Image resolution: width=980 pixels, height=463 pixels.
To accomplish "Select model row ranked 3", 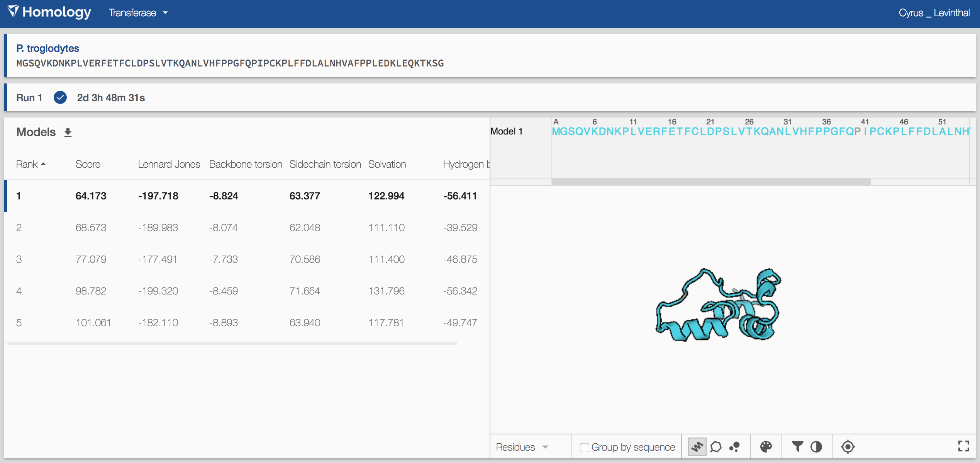I will click(247, 259).
